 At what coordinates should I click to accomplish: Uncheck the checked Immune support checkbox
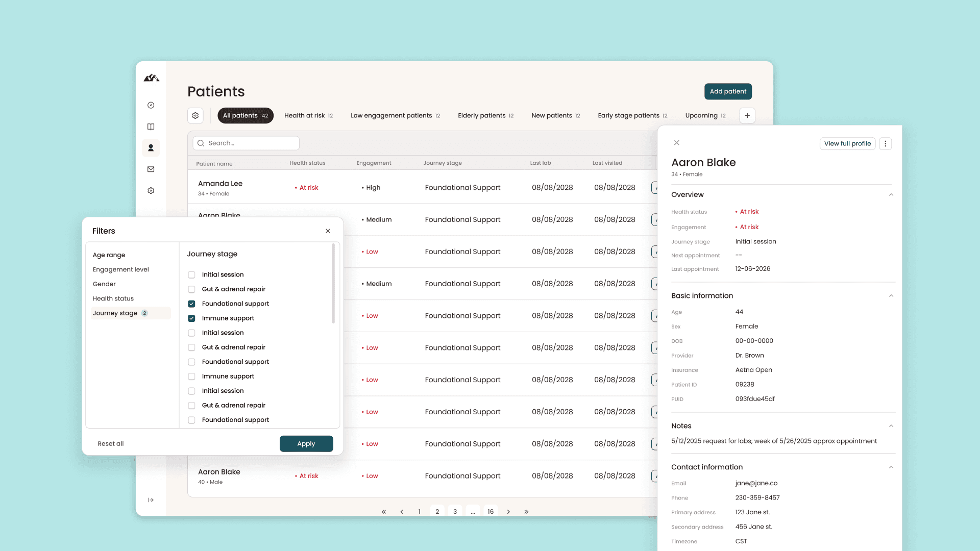[x=191, y=318]
